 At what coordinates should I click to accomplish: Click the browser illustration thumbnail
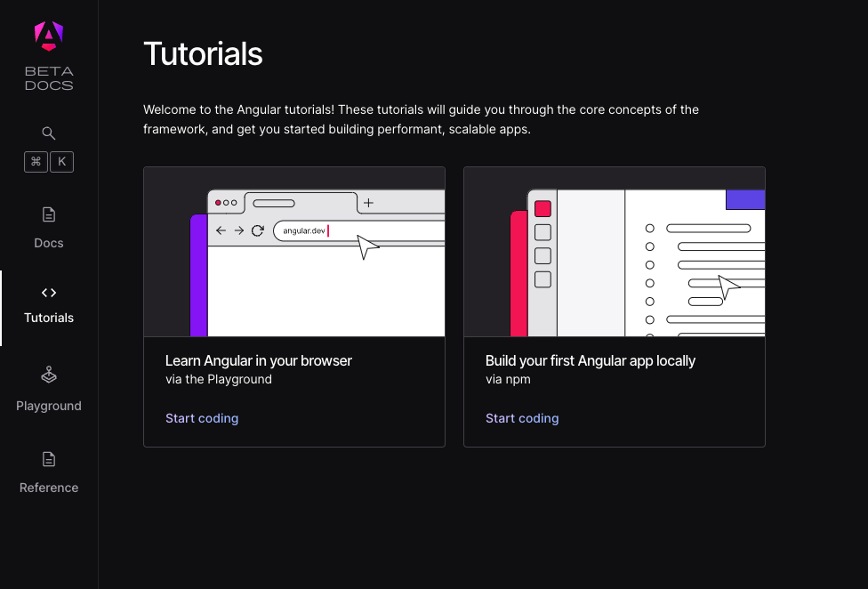pyautogui.click(x=294, y=252)
